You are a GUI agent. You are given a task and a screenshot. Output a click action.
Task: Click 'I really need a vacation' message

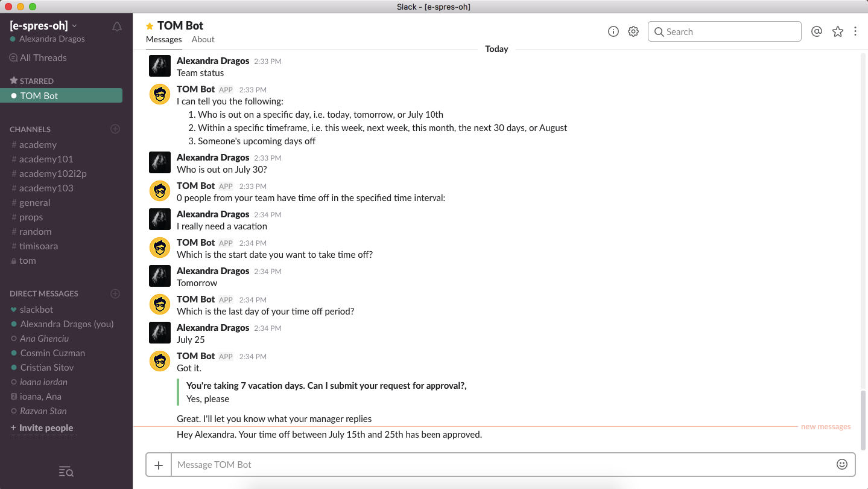(222, 226)
